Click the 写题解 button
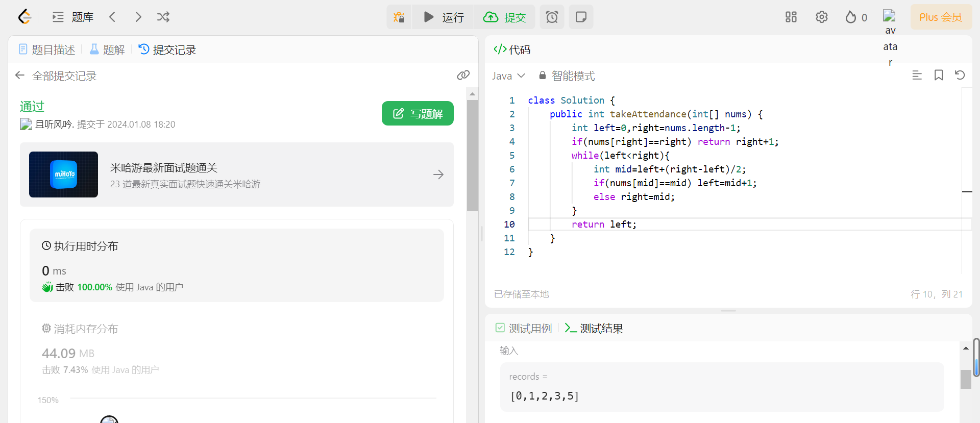This screenshot has width=980, height=423. click(x=418, y=113)
